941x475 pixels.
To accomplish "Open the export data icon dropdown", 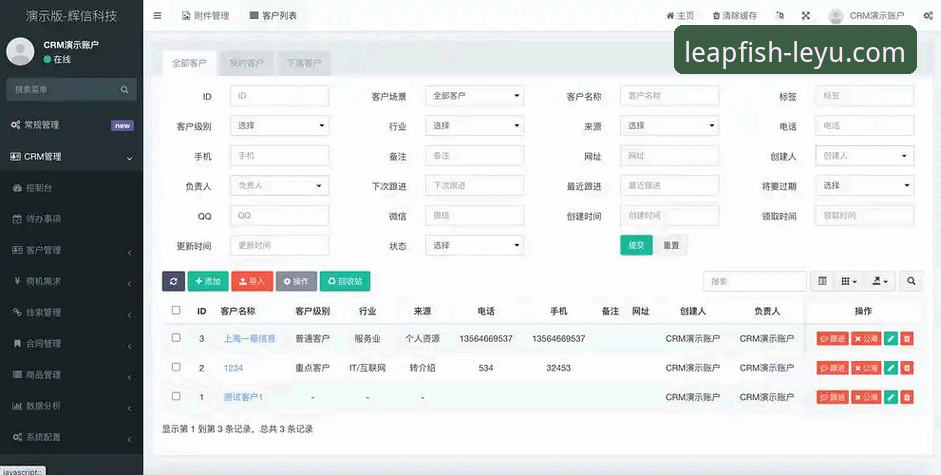I will click(x=880, y=281).
